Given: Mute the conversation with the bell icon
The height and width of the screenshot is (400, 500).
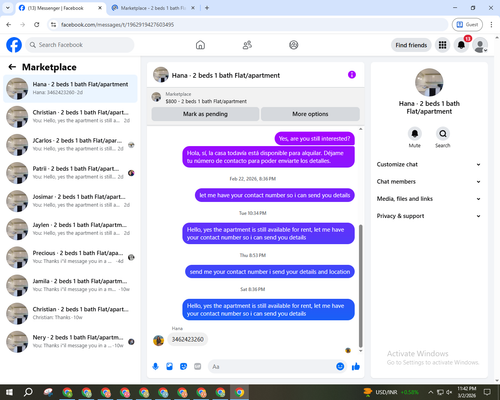Looking at the screenshot, I should (415, 134).
